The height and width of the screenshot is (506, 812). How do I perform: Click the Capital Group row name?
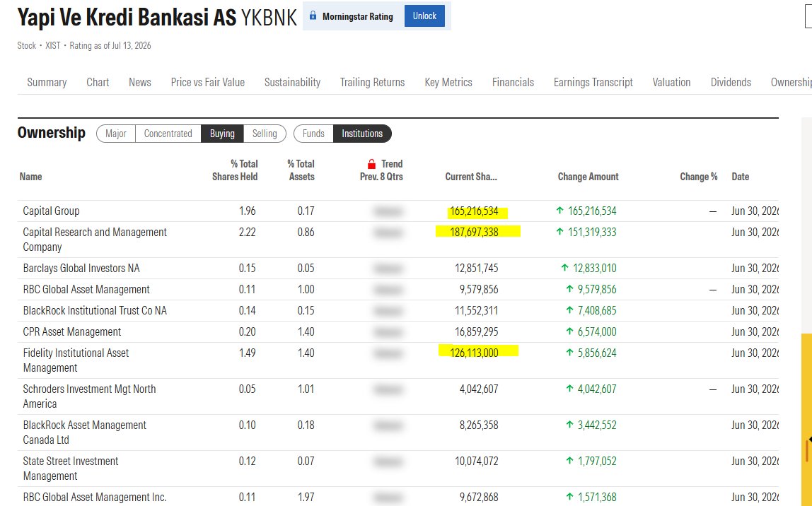tap(51, 211)
